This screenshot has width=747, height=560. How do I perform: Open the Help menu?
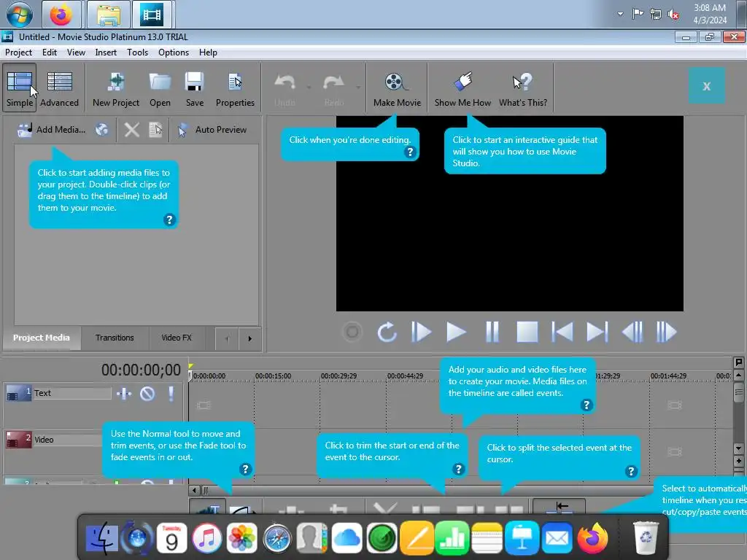coord(208,52)
